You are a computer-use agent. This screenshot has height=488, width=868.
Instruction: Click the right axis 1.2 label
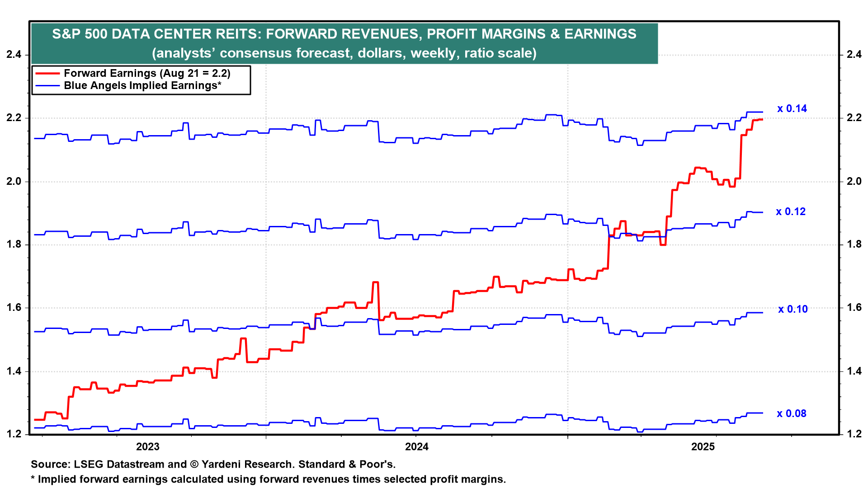pos(854,434)
